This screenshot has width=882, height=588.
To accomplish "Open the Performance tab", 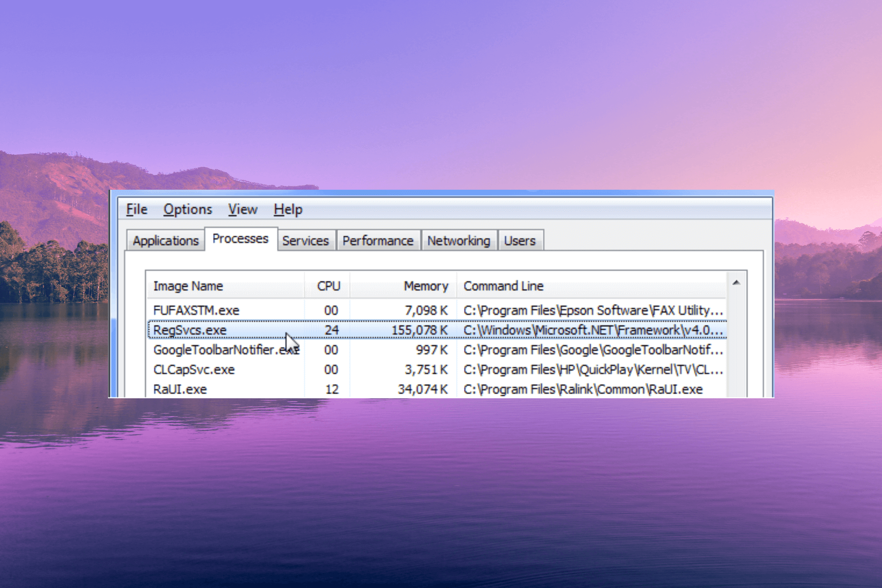I will (378, 241).
